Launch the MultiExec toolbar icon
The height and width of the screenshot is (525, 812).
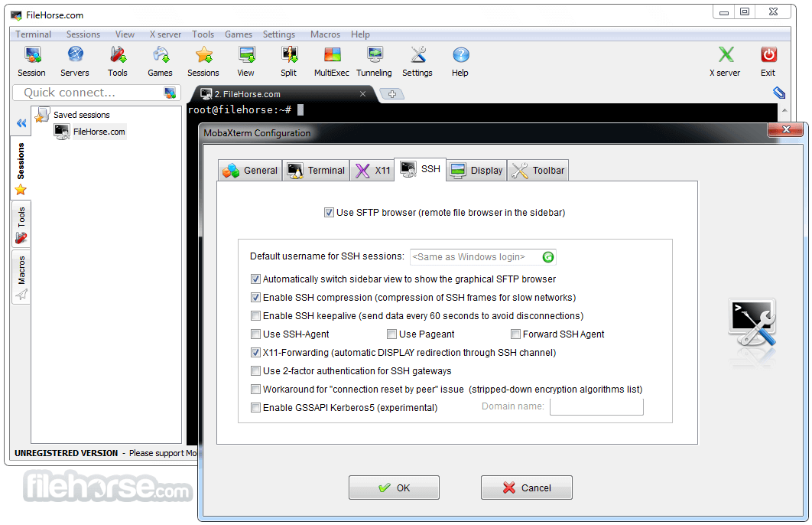(x=331, y=61)
